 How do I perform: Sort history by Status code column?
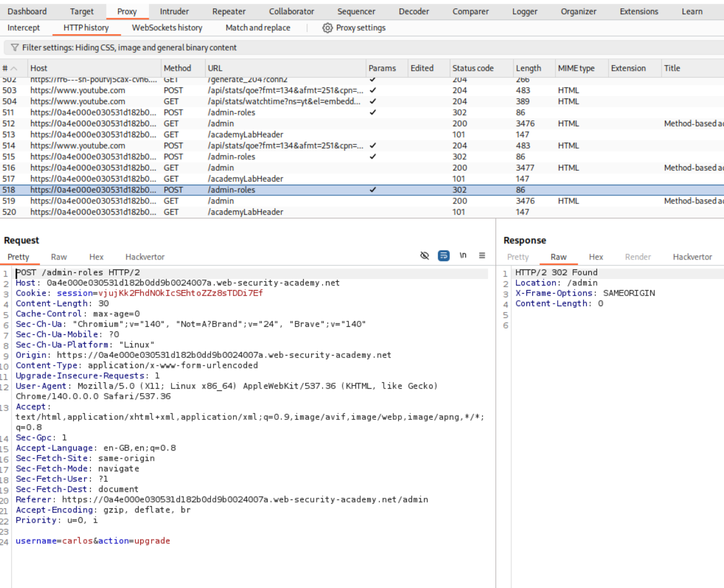coord(473,68)
